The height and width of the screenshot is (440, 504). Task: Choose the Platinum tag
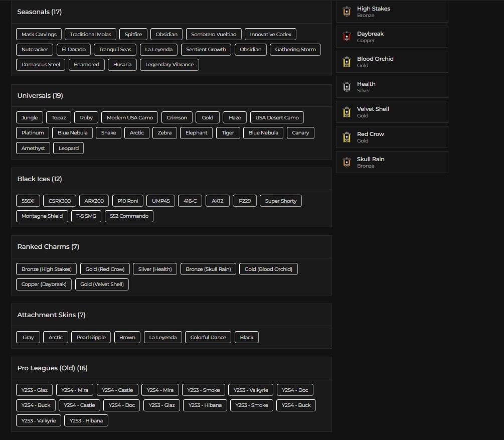point(33,132)
